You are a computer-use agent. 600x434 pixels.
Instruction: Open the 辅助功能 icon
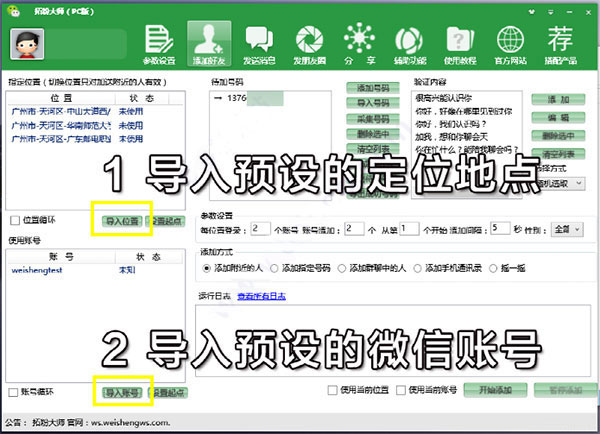coord(409,44)
